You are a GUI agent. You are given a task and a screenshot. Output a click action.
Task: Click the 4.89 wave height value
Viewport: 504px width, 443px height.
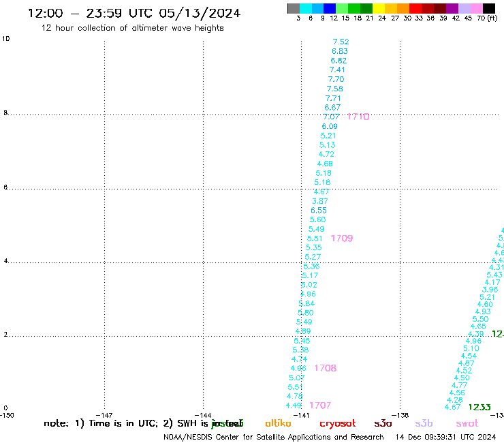303,331
